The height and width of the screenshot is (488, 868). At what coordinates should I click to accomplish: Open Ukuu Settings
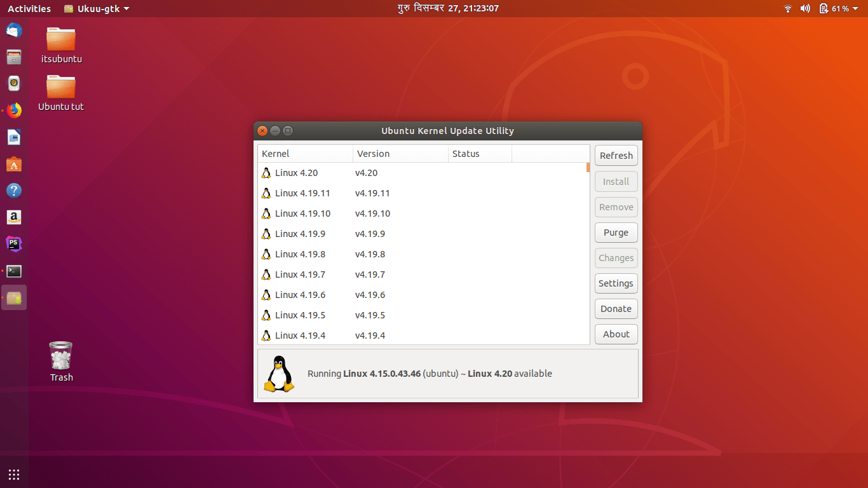click(616, 283)
